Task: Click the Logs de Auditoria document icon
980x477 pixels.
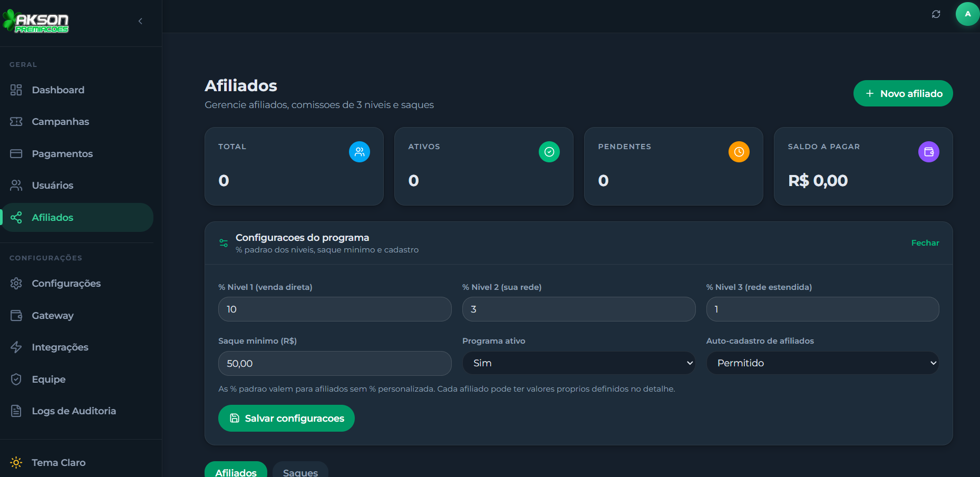Action: (16, 411)
